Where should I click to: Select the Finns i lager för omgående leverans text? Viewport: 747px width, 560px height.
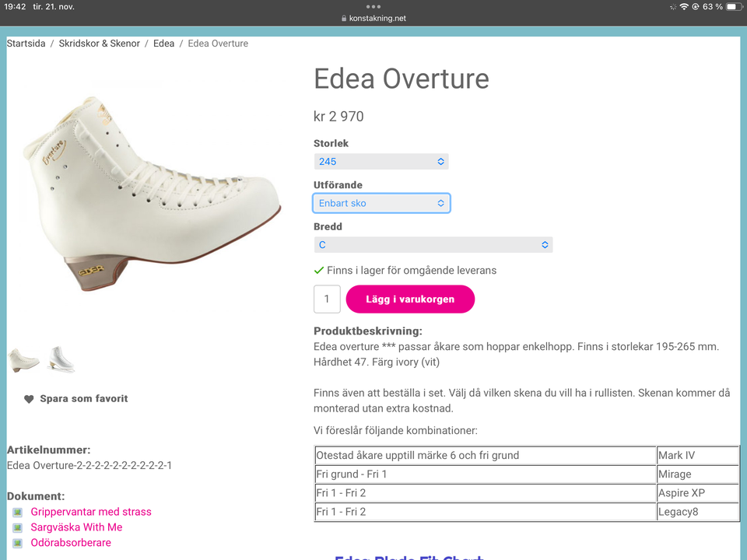(412, 271)
